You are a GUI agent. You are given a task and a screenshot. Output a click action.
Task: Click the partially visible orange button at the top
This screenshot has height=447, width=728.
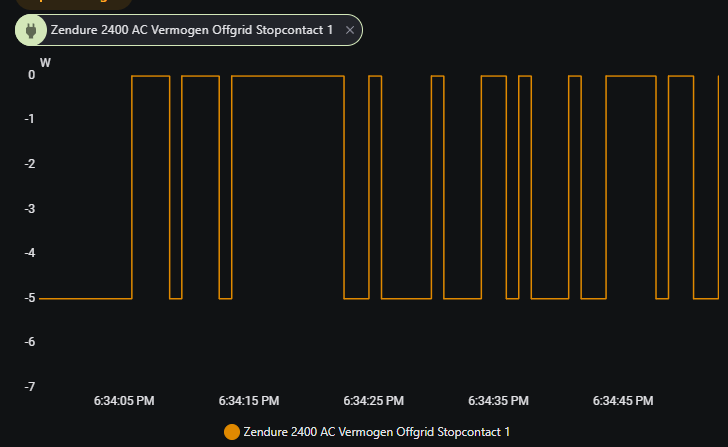(x=74, y=4)
